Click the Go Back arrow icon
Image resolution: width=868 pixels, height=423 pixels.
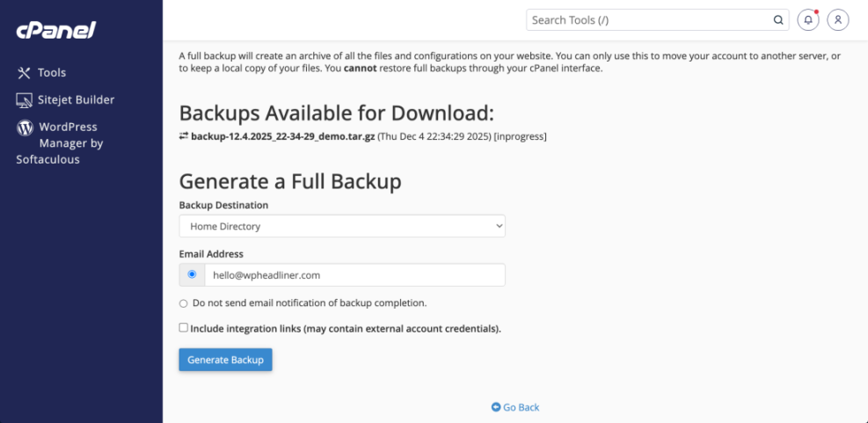click(496, 407)
